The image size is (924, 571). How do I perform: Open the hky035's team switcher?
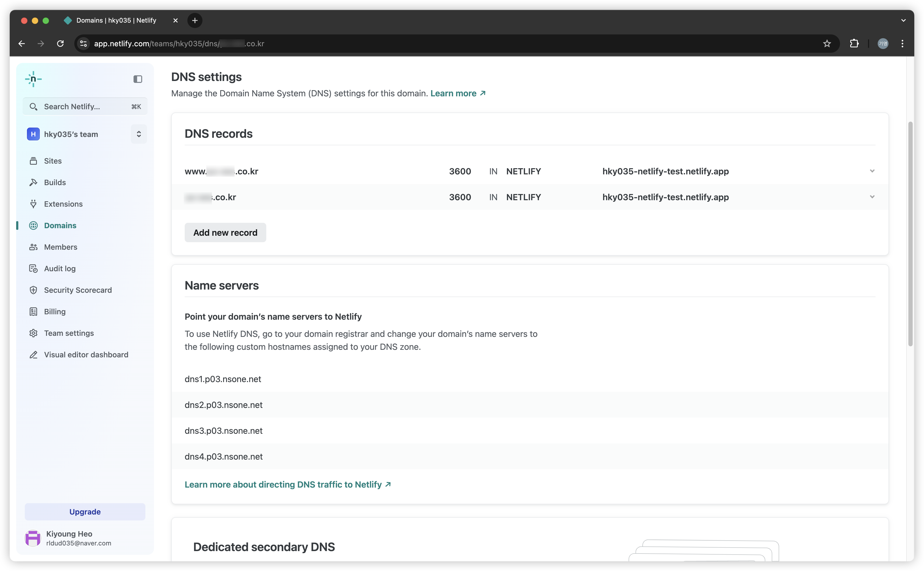coord(139,134)
